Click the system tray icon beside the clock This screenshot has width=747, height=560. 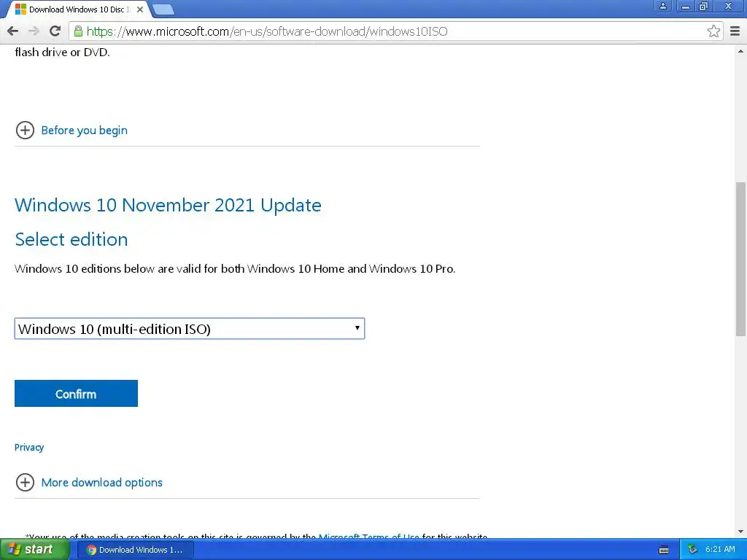point(692,550)
